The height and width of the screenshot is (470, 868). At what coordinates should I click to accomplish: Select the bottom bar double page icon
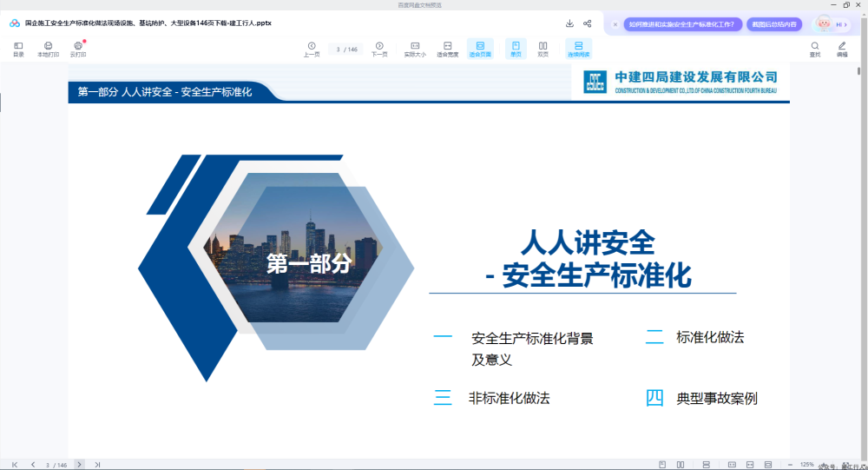[x=681, y=465]
